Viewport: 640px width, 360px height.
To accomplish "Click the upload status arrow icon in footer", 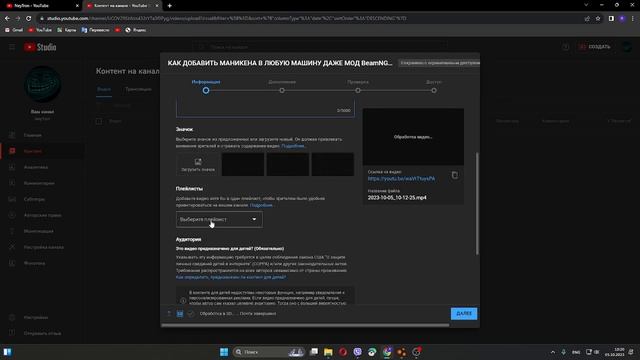I will [169, 313].
